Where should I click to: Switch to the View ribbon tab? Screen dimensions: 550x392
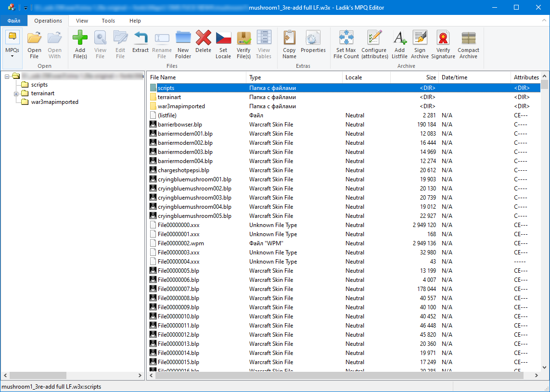[x=82, y=21]
